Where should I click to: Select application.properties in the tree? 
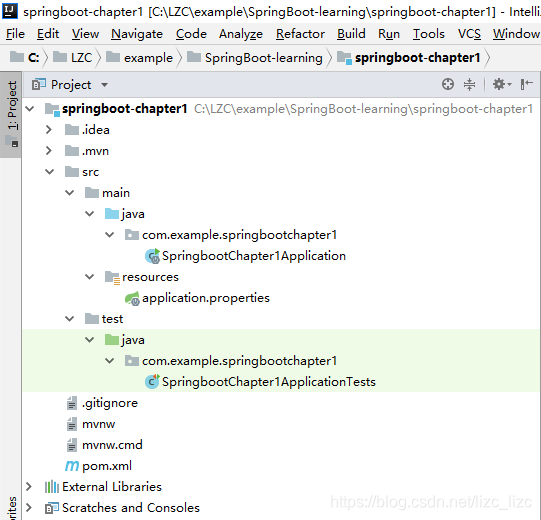206,298
